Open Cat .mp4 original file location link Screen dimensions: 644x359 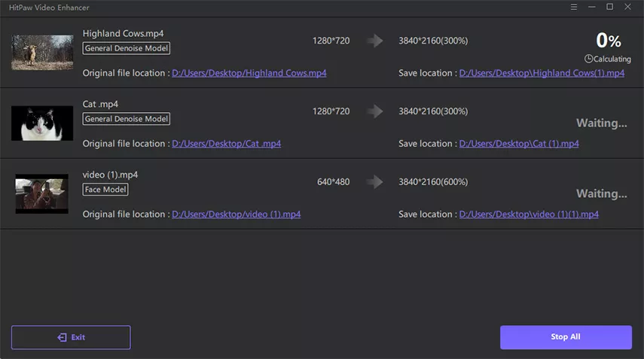pos(226,144)
